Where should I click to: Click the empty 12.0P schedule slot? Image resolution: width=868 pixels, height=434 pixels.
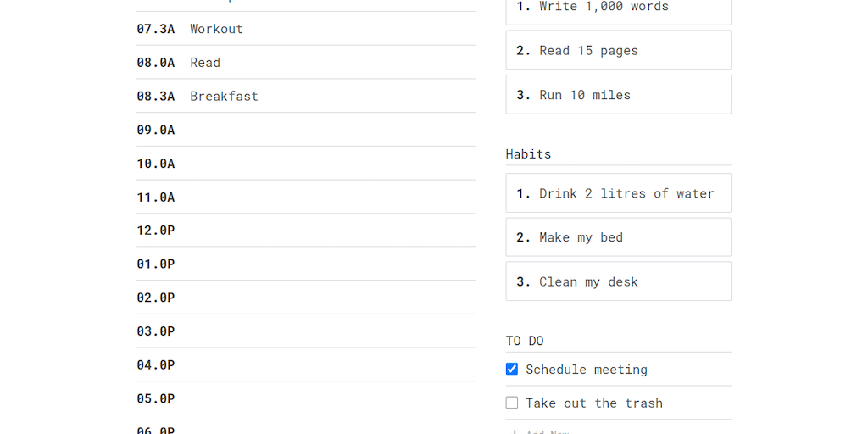coord(331,231)
